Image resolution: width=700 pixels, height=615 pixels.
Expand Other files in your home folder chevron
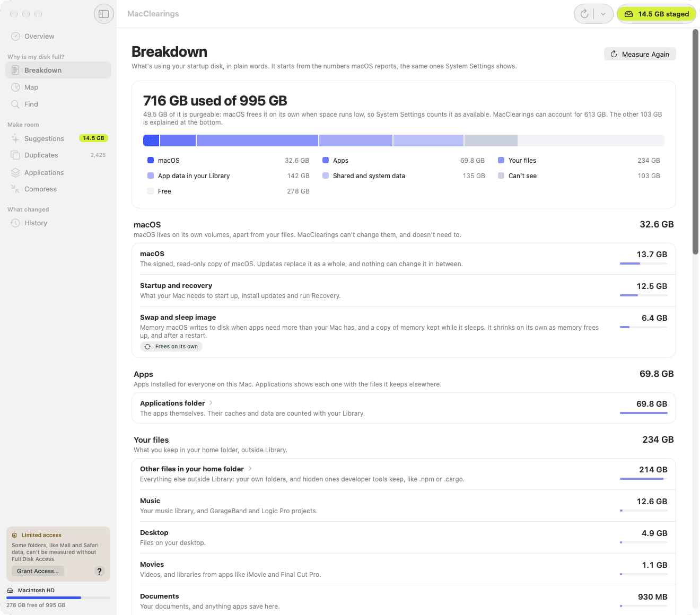[x=250, y=469]
